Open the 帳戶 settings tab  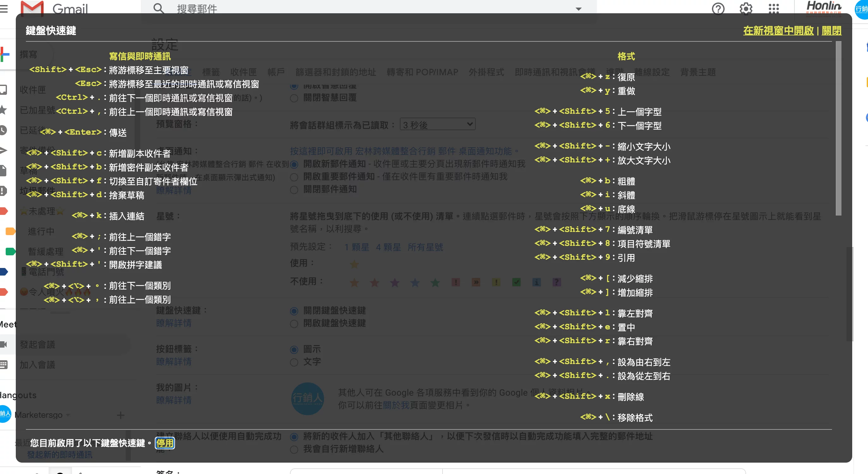coord(276,72)
